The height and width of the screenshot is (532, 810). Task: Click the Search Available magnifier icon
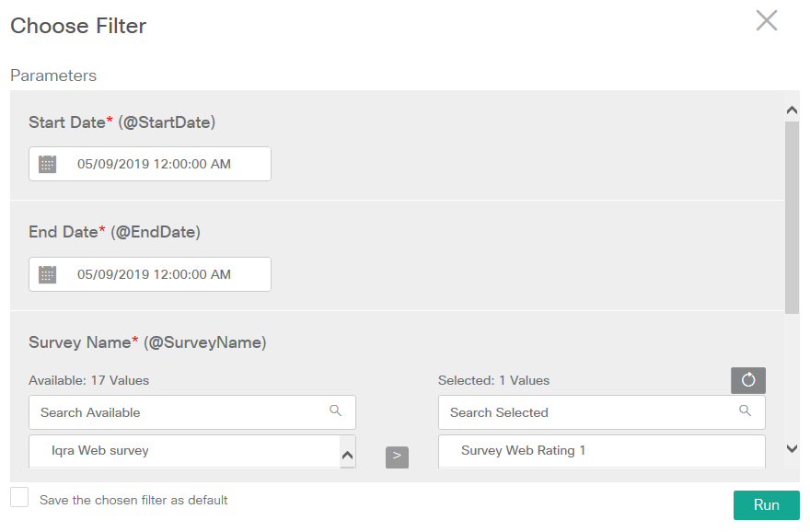[335, 411]
